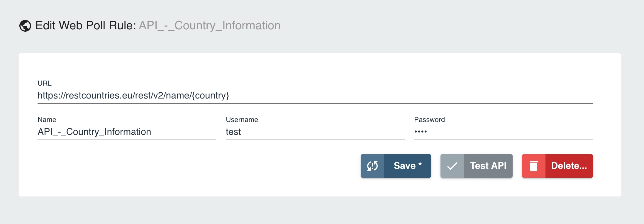Save the web poll rule changes
Viewport: 644px width, 224px height.
point(407,166)
